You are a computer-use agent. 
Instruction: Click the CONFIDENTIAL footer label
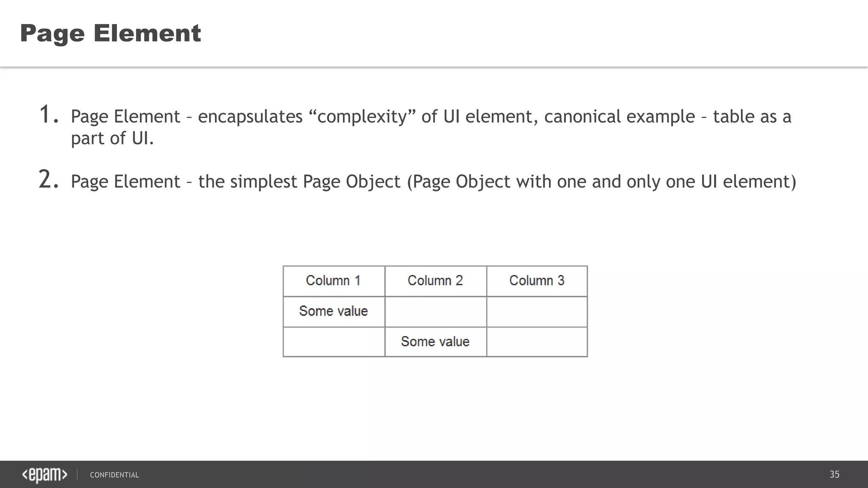point(114,475)
